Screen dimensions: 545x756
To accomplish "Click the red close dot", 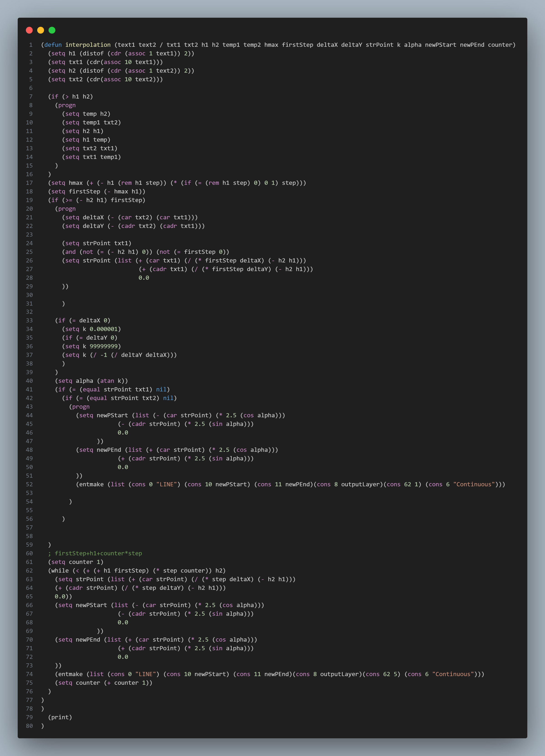I will 29,30.
